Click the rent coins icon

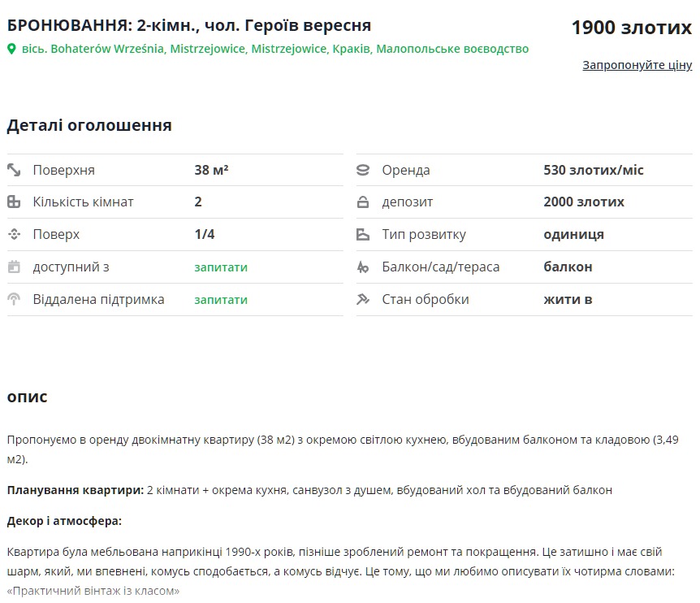click(x=363, y=170)
